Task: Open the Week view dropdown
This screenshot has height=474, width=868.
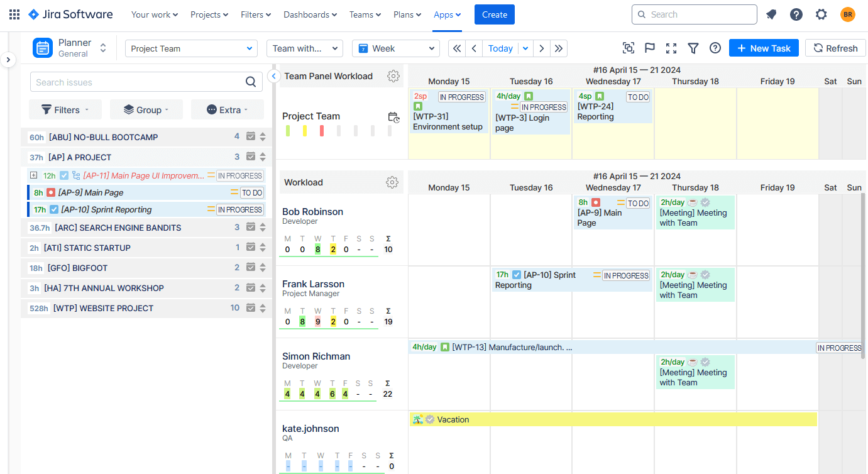Action: click(396, 48)
